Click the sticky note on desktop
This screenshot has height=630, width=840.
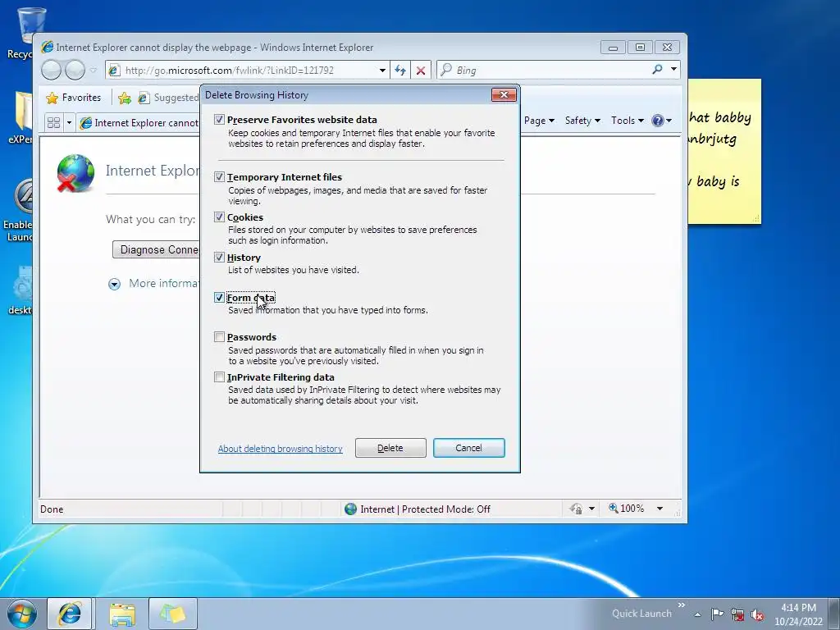point(724,152)
